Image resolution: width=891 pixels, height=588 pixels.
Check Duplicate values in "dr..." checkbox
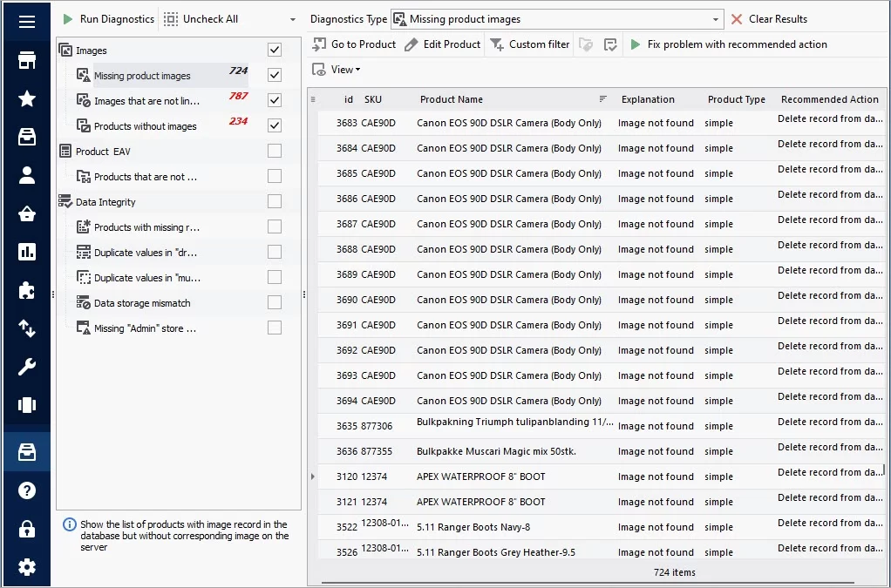coord(275,252)
